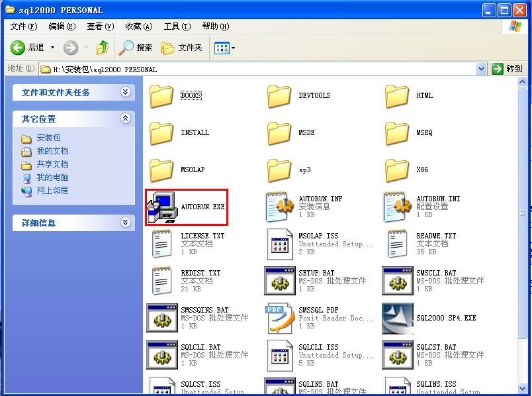The image size is (532, 396).
Task: Go to the 安装包 folder link
Action: click(48, 138)
